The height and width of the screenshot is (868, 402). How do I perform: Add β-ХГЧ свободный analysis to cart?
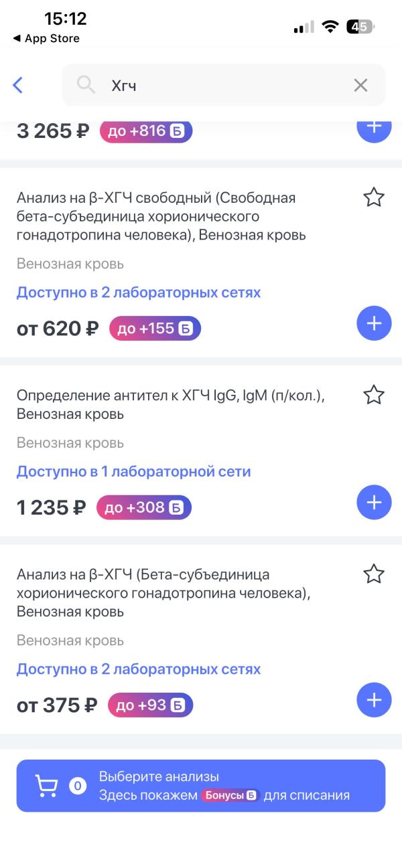point(373,324)
